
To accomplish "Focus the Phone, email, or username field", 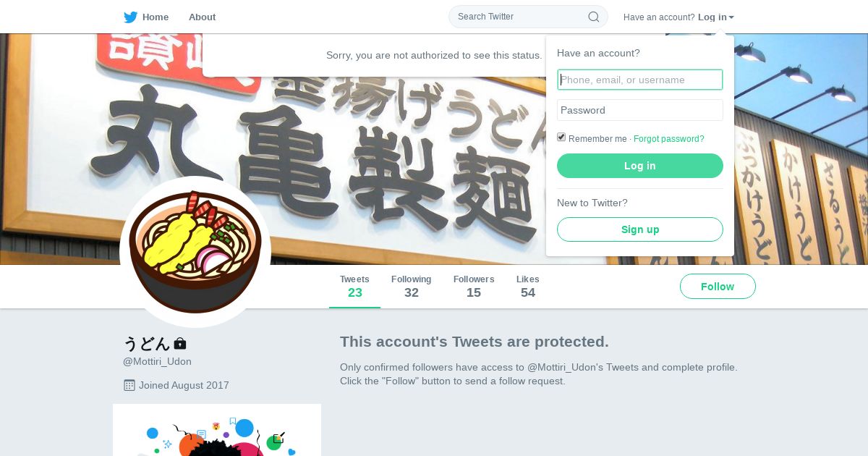I will click(640, 80).
